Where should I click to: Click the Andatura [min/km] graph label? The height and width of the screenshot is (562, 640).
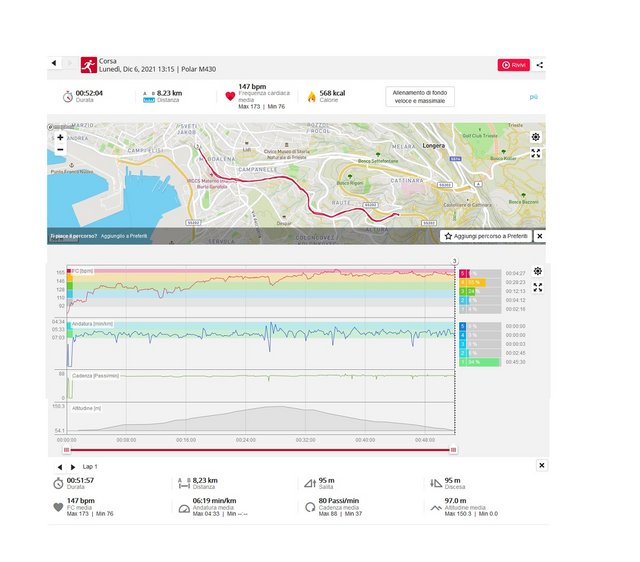pyautogui.click(x=92, y=324)
